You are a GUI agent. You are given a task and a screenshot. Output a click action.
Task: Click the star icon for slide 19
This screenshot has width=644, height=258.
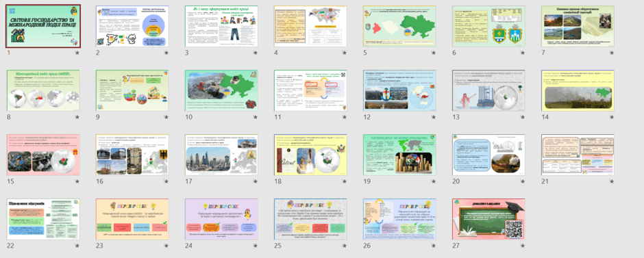pos(433,182)
